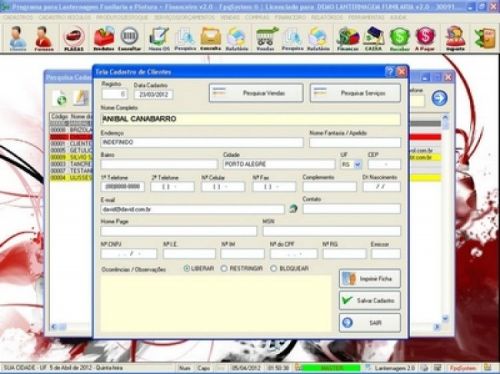Click the pink A Pagar dollar icon
Image resolution: width=500 pixels, height=374 pixels.
(x=425, y=38)
